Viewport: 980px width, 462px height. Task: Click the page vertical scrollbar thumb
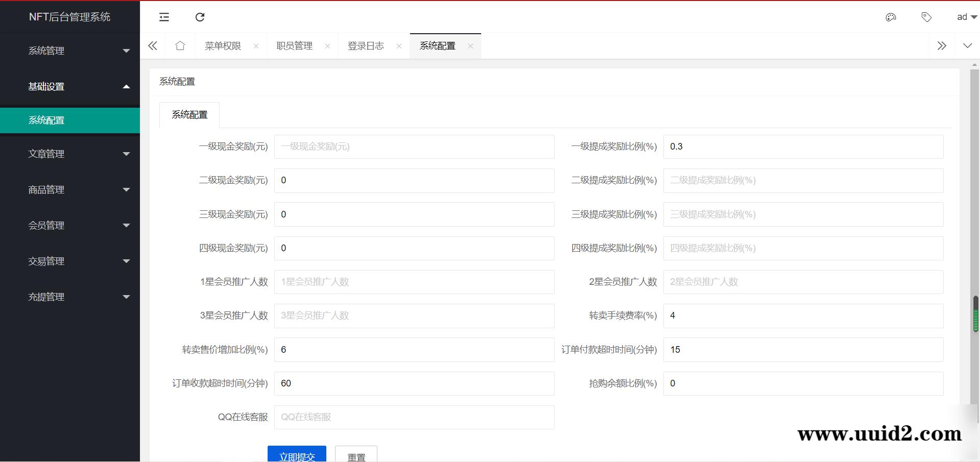coord(975,314)
